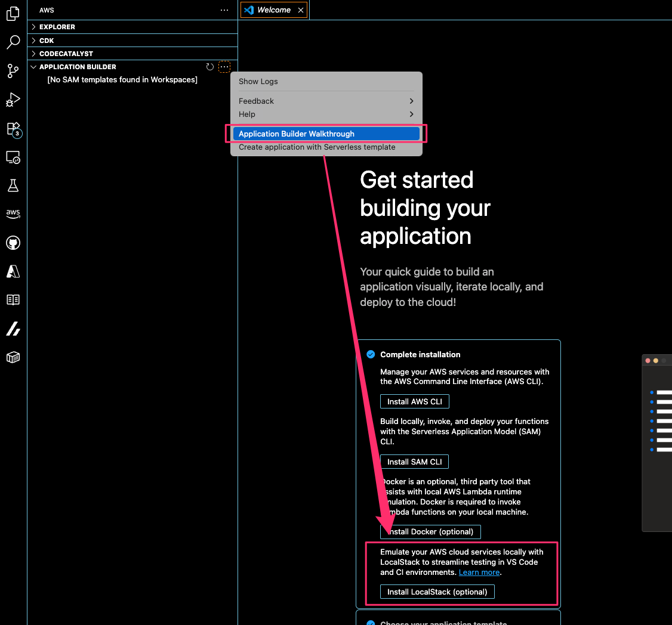The width and height of the screenshot is (672, 625).
Task: Select the Complete installation step heading
Action: 420,355
